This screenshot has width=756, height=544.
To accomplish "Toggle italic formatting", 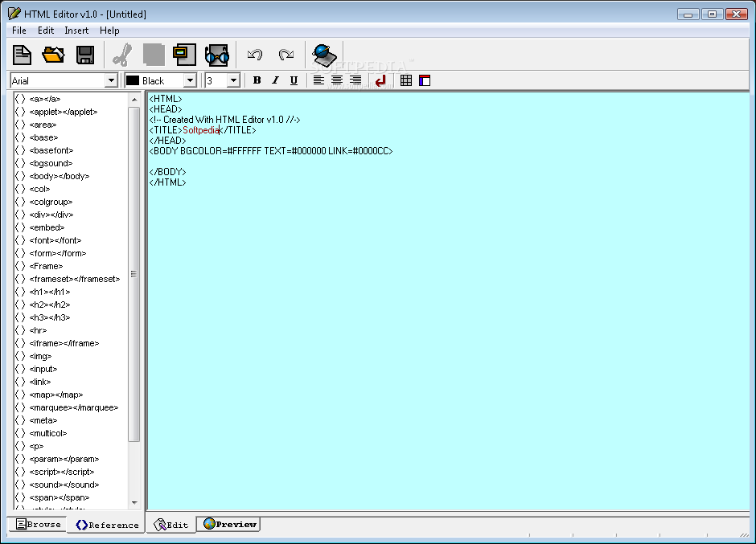I will coord(275,80).
